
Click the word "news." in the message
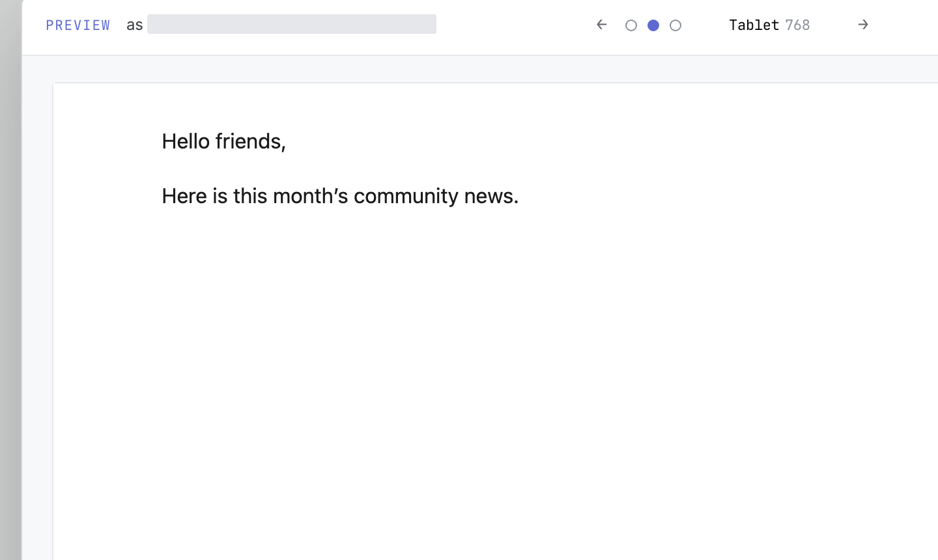tap(491, 195)
